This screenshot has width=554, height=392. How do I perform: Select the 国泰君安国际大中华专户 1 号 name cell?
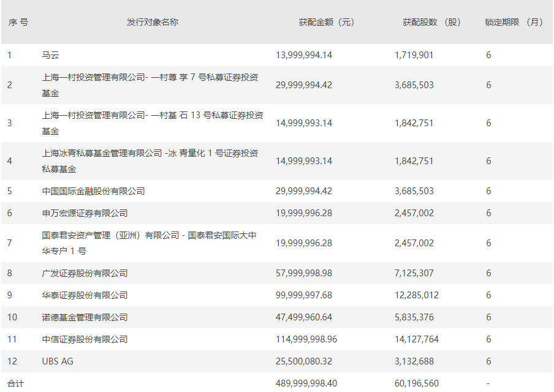pos(149,243)
